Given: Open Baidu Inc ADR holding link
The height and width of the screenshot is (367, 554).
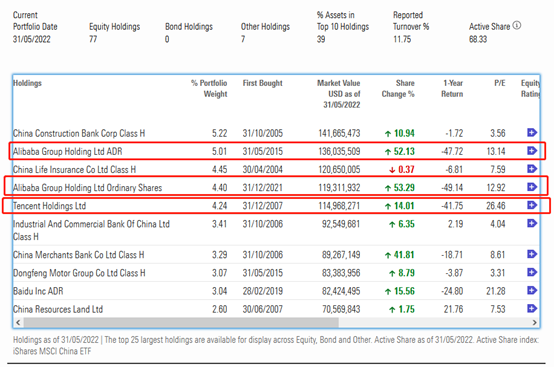Looking at the screenshot, I should 38,291.
